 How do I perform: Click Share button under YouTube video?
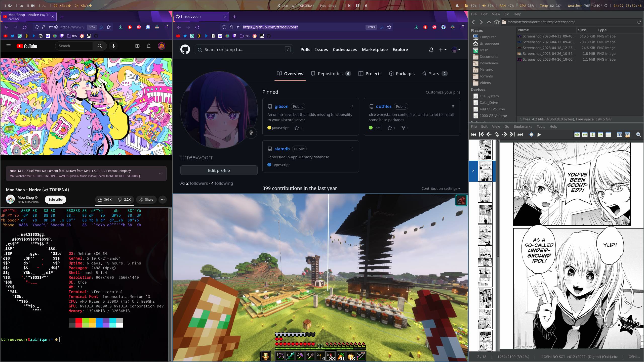(146, 200)
